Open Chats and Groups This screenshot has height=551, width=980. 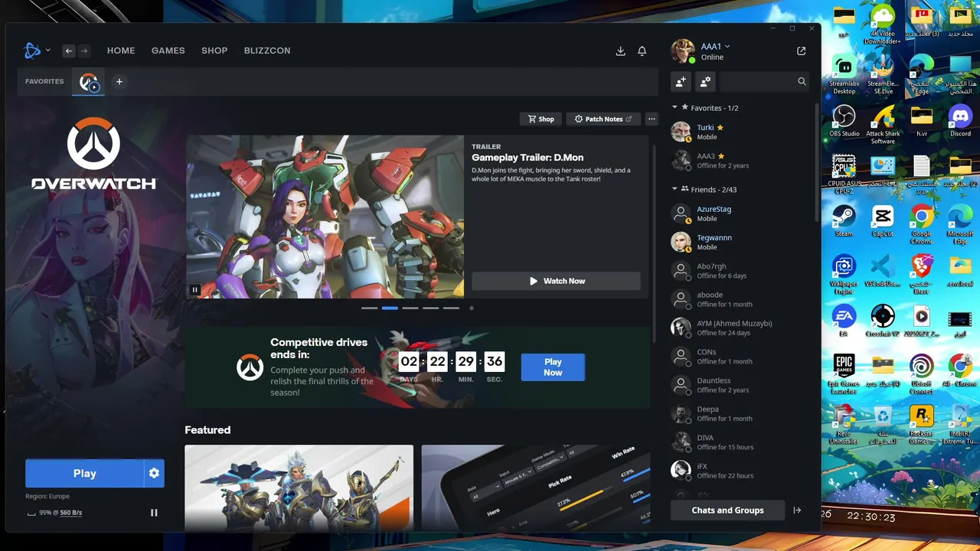click(727, 510)
